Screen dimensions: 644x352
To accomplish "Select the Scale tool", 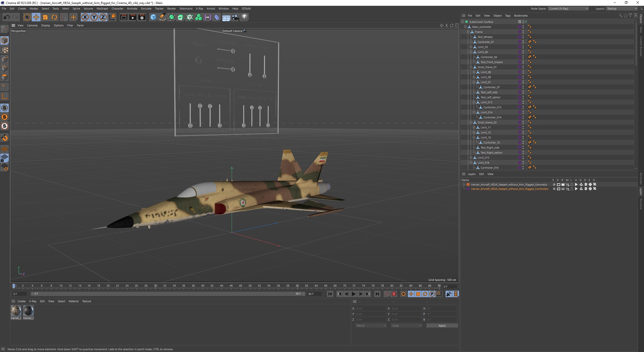I will [45, 17].
